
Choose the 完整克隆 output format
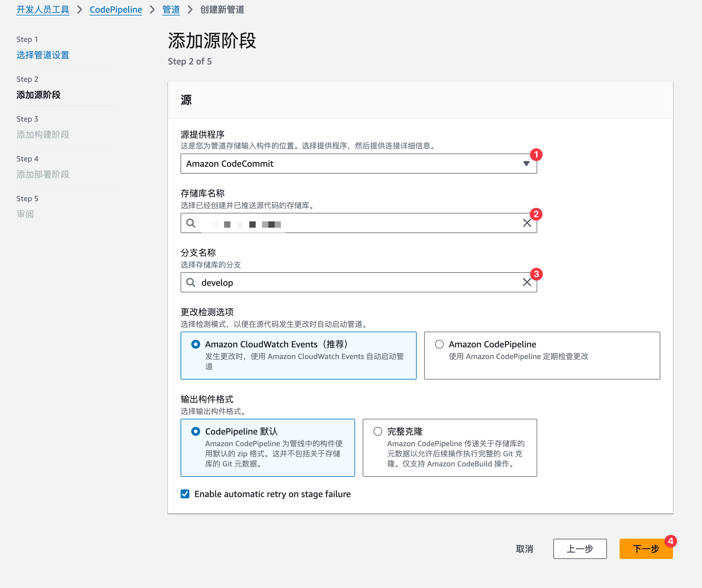(378, 431)
